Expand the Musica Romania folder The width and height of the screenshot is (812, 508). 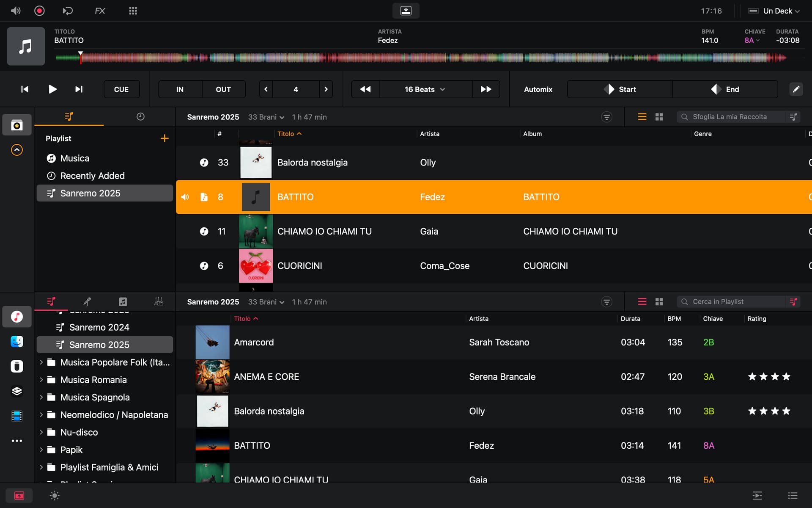pos(41,380)
